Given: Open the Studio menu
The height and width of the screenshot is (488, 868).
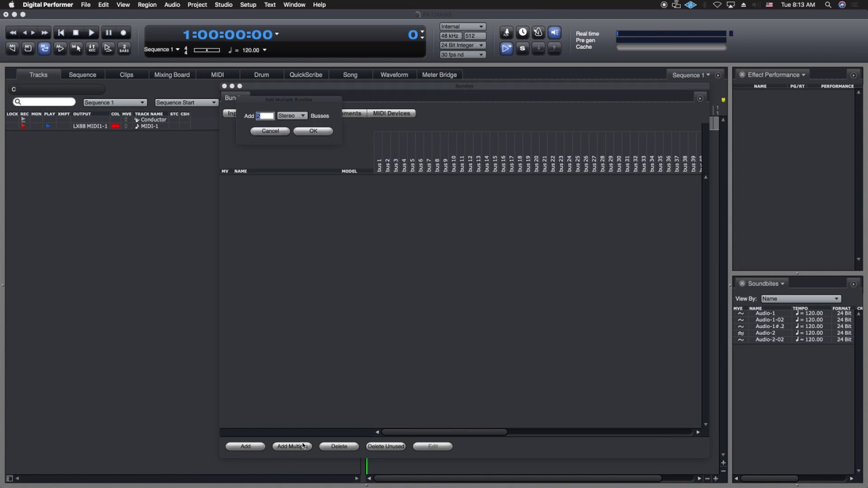Looking at the screenshot, I should (223, 5).
